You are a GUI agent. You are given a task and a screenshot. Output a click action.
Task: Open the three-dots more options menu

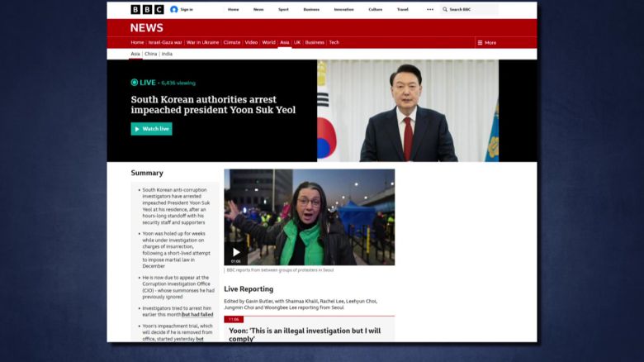pos(429,9)
